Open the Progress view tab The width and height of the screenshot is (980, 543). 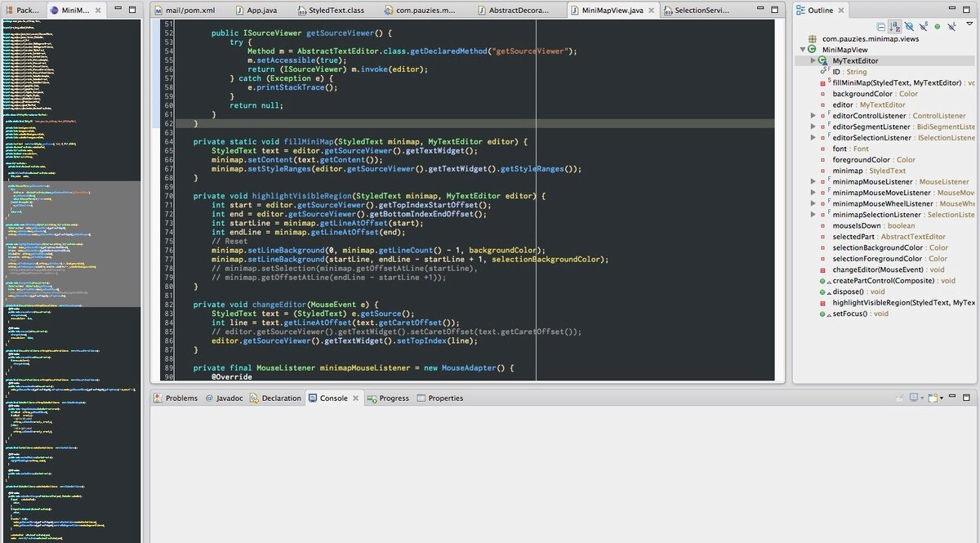click(387, 398)
